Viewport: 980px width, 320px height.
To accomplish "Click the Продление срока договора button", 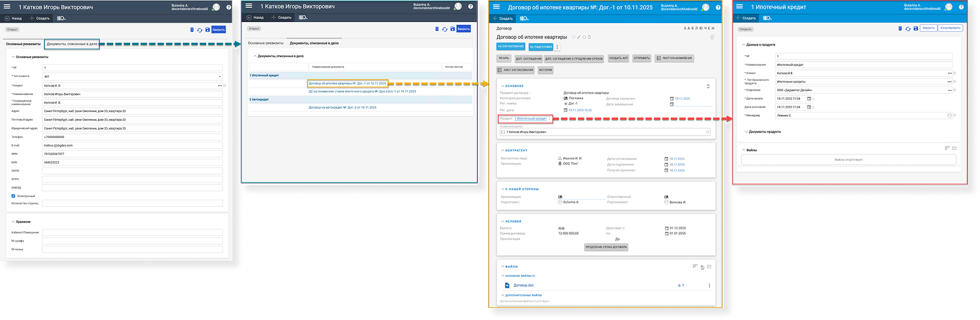I will tap(606, 247).
